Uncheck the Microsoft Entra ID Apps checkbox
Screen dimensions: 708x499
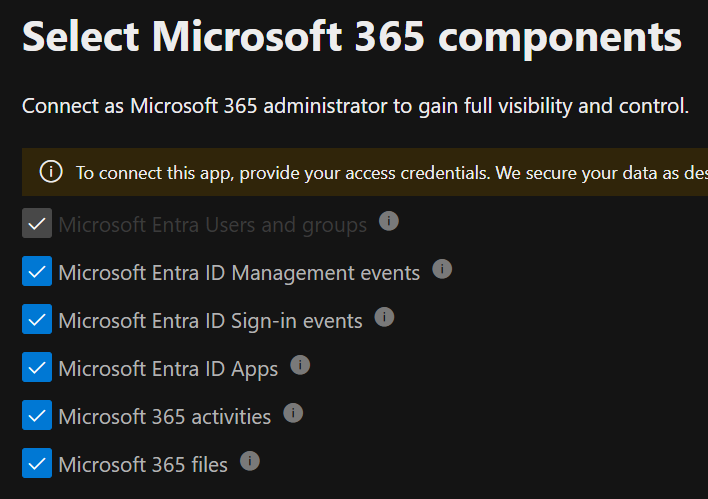37,368
